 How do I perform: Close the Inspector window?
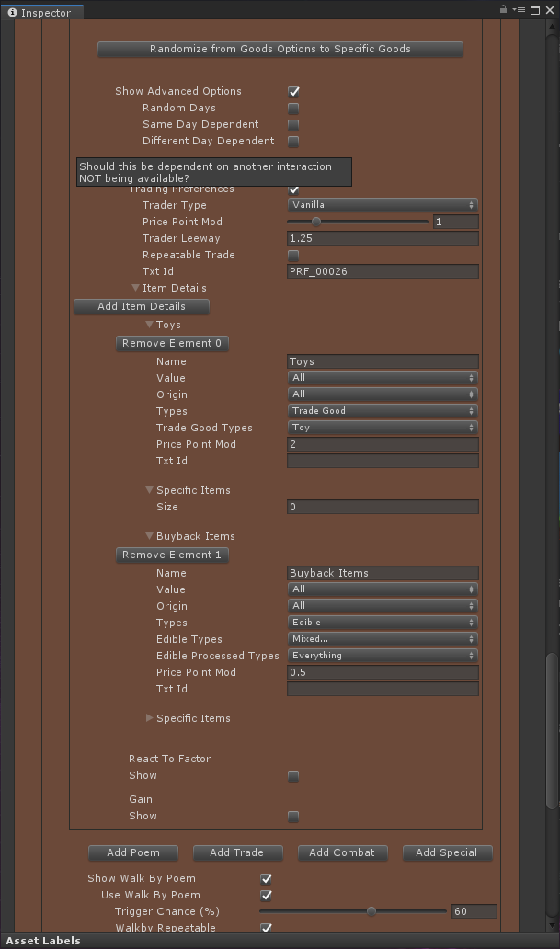[x=550, y=10]
